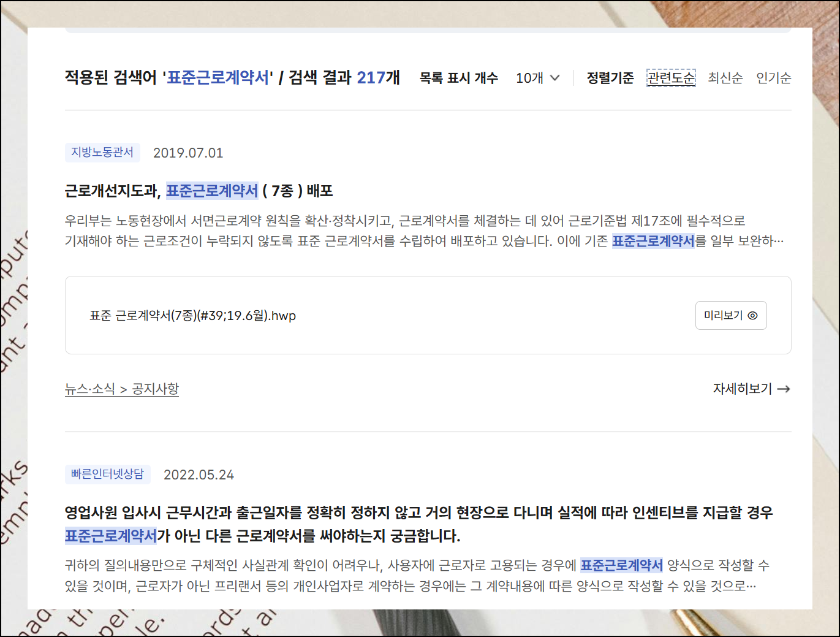Open 자세히보기 link for first result
The height and width of the screenshot is (637, 840).
click(x=752, y=389)
